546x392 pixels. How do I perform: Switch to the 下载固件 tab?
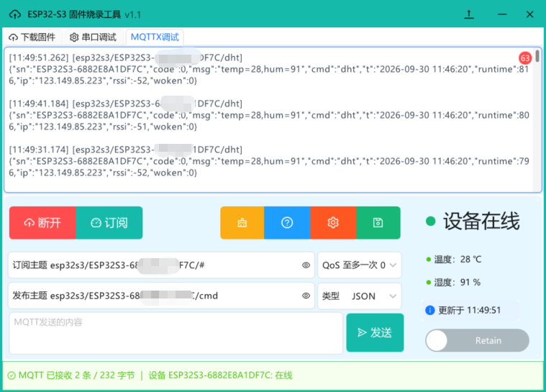tap(32, 37)
